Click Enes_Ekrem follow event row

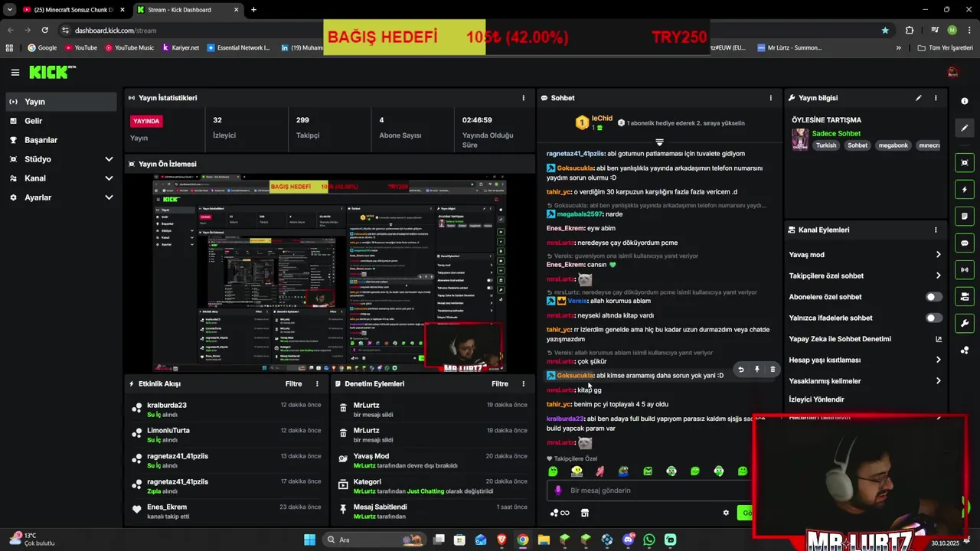coord(227,511)
